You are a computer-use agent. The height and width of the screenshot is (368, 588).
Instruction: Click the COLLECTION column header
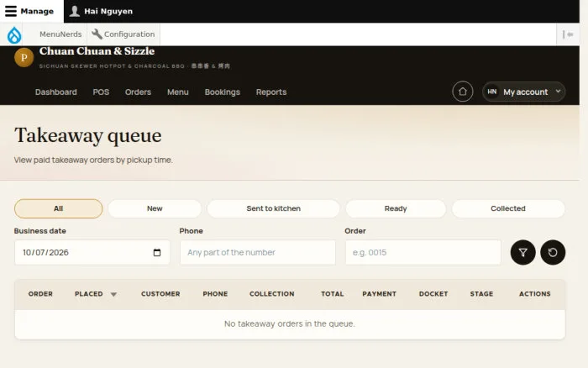click(272, 294)
